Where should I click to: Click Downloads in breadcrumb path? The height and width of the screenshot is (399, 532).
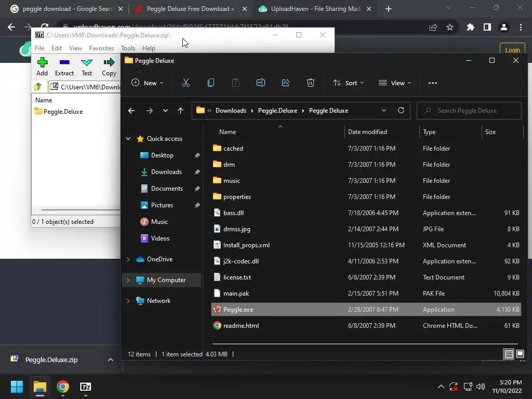231,111
